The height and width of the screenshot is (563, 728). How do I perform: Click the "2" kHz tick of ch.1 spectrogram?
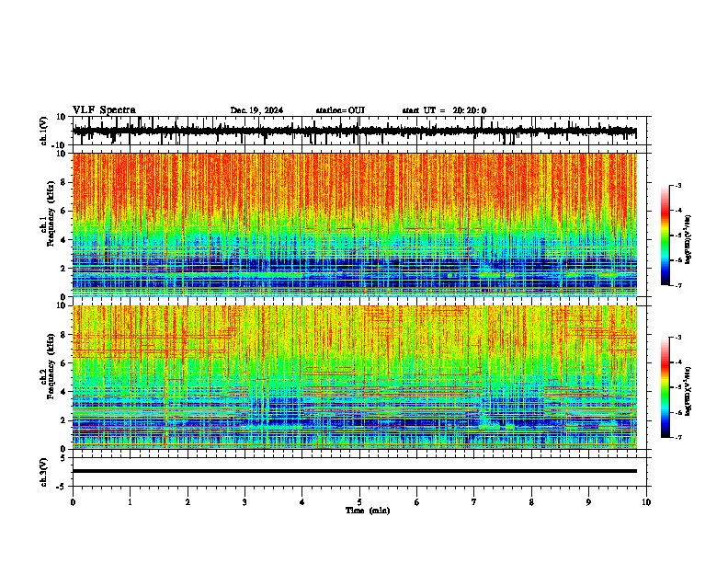coord(63,269)
